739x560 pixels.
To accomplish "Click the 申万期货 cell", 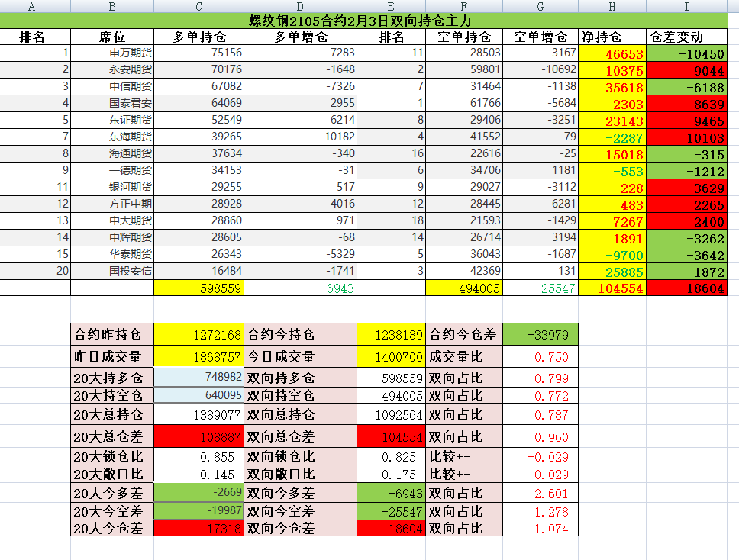I will click(x=112, y=53).
